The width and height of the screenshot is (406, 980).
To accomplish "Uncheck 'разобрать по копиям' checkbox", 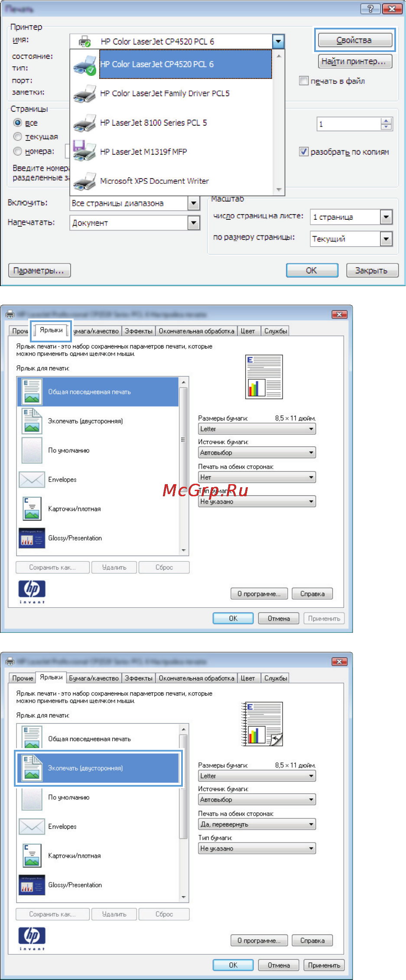I will click(304, 152).
